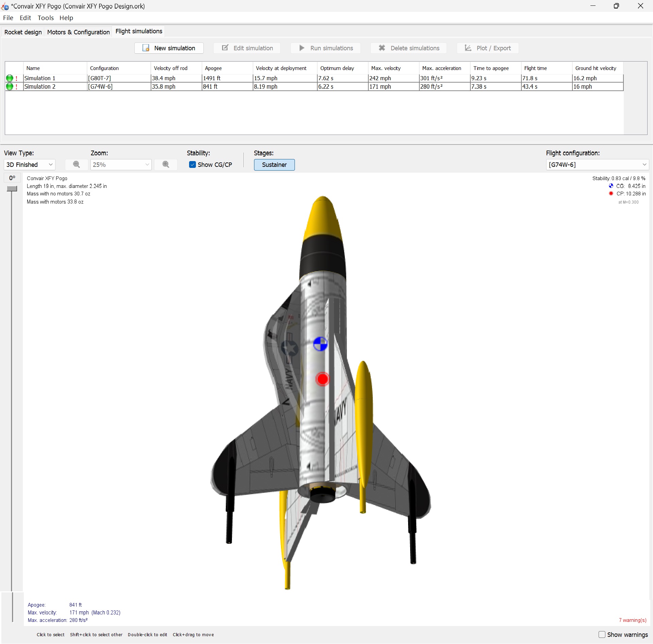Click the 38.4 mph velocity off rod cell

tap(176, 78)
